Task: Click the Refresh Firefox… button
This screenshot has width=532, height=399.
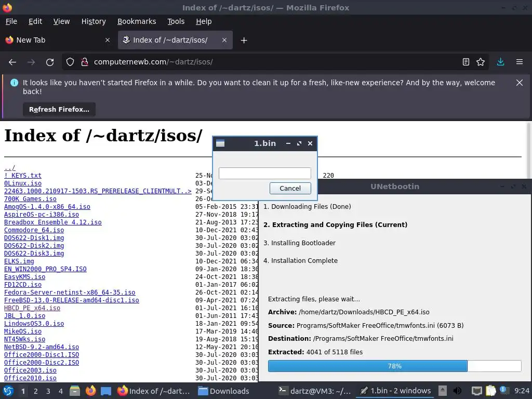Action: (59, 110)
